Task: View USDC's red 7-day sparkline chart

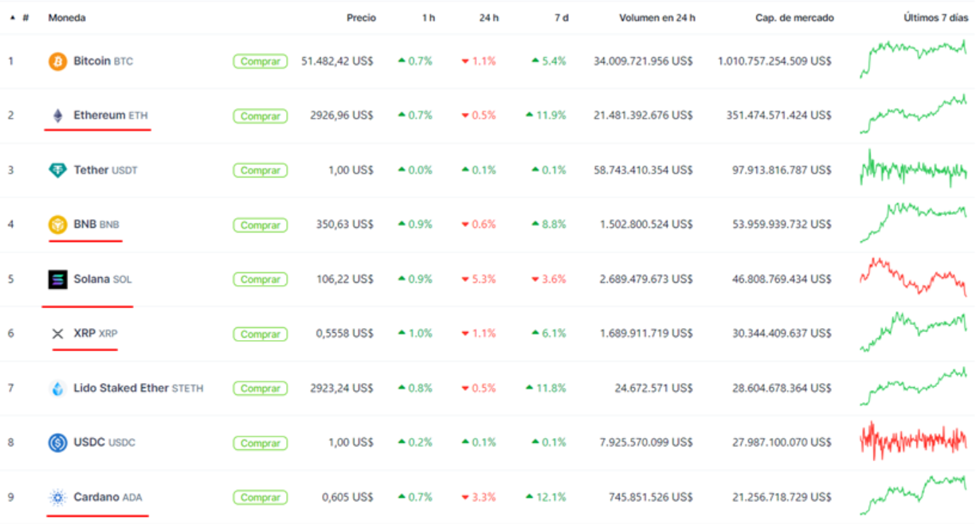Action: [914, 440]
